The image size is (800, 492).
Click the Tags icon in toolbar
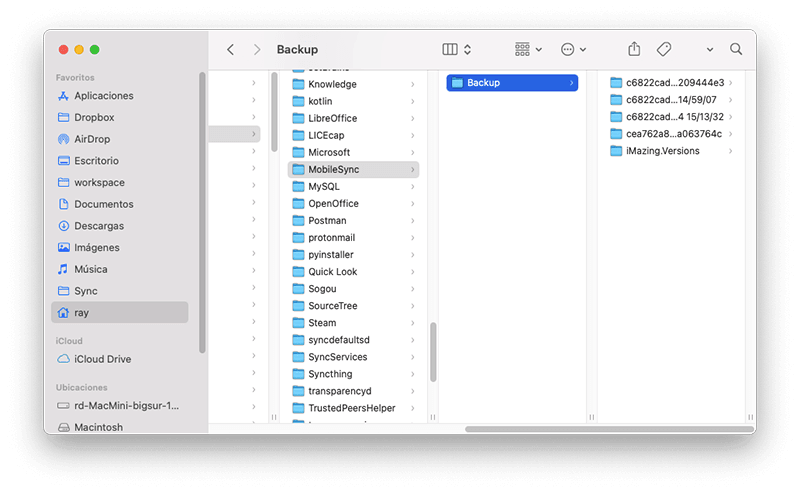663,49
